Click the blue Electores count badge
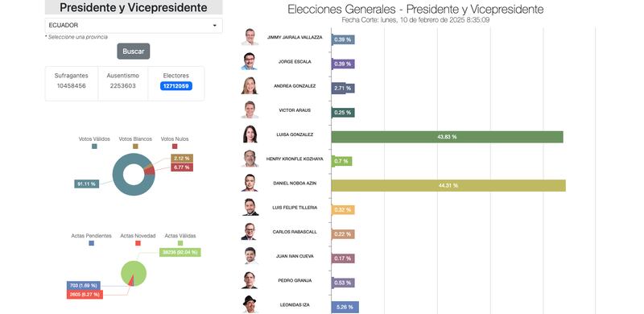 176,86
